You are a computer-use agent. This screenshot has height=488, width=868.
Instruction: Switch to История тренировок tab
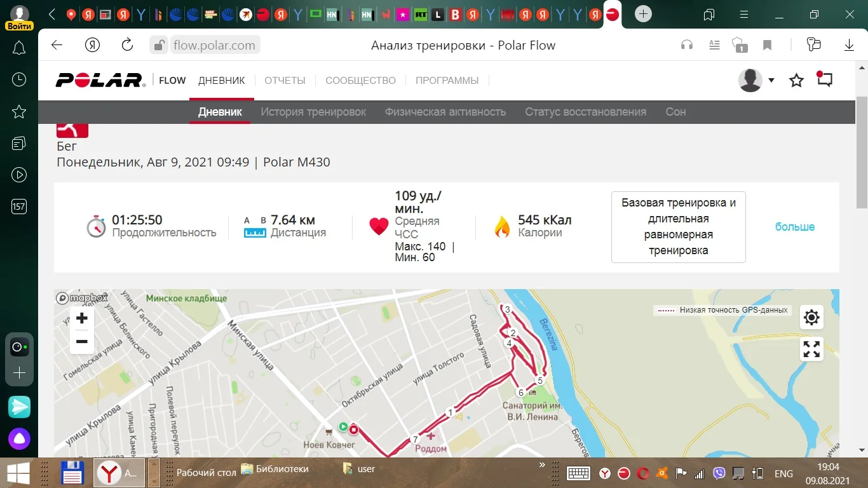[313, 112]
